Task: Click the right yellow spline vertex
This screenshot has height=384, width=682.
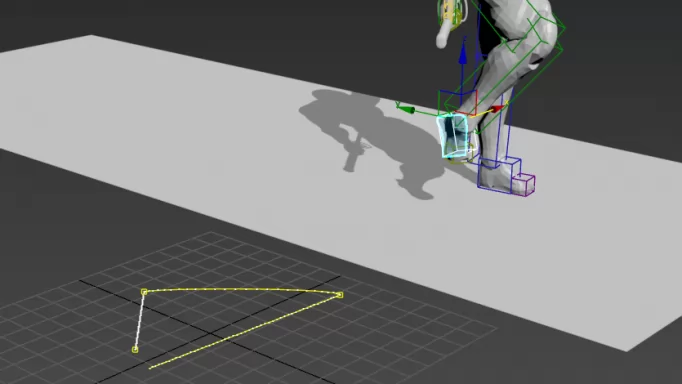Action: click(x=340, y=295)
